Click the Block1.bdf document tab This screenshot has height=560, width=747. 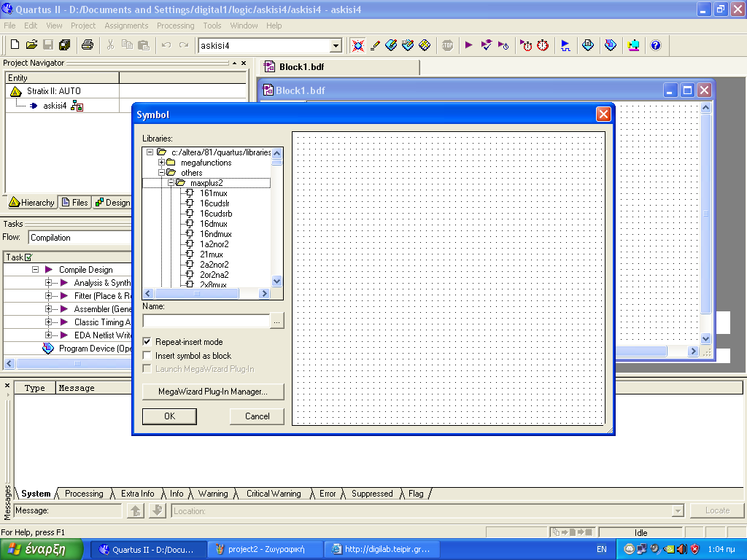338,67
